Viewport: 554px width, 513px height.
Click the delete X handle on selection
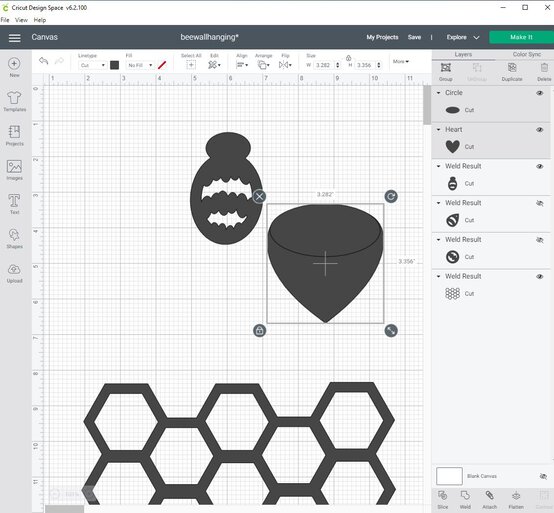click(259, 196)
